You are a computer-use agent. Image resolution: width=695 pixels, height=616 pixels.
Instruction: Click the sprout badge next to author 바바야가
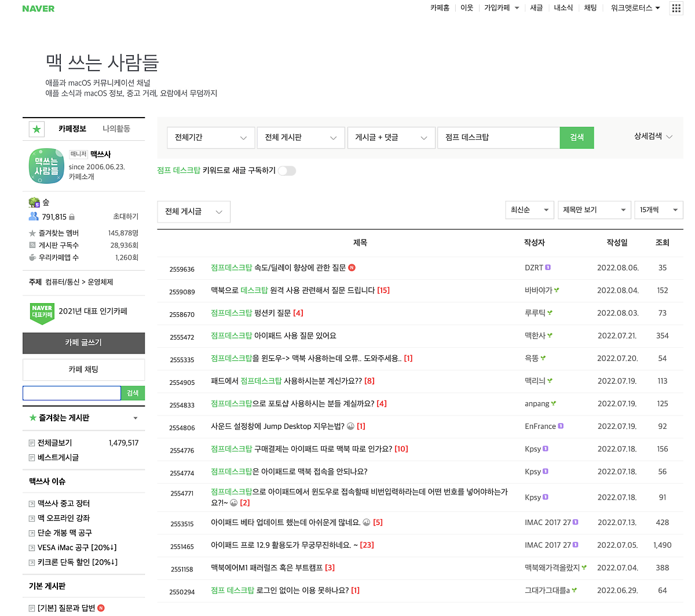pyautogui.click(x=557, y=290)
